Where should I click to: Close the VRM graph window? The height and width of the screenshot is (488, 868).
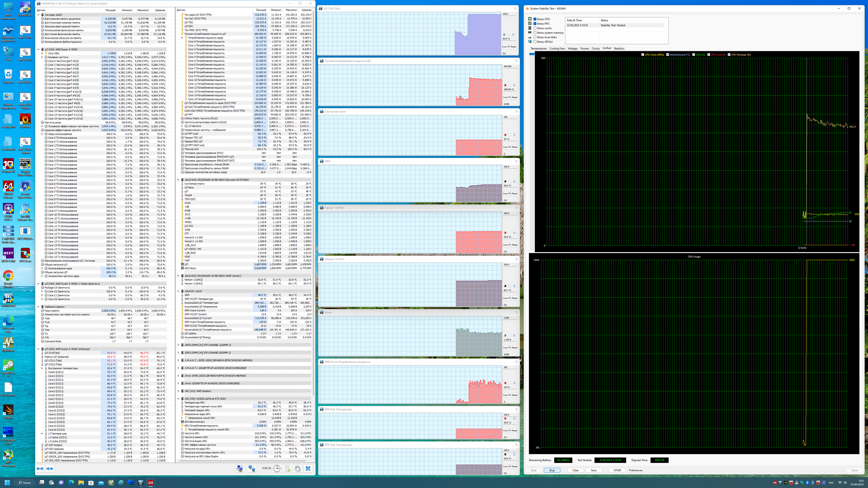coord(516,161)
